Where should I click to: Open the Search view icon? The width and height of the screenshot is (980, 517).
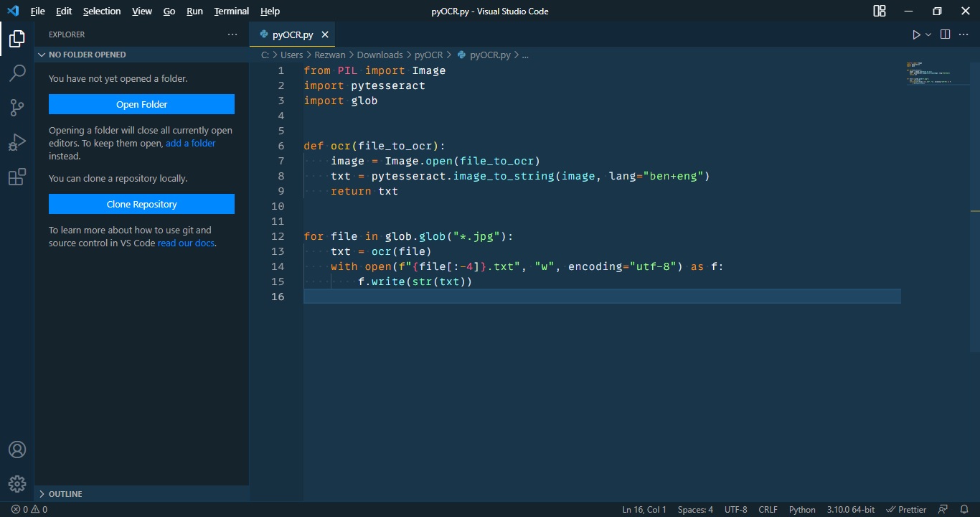(x=17, y=73)
